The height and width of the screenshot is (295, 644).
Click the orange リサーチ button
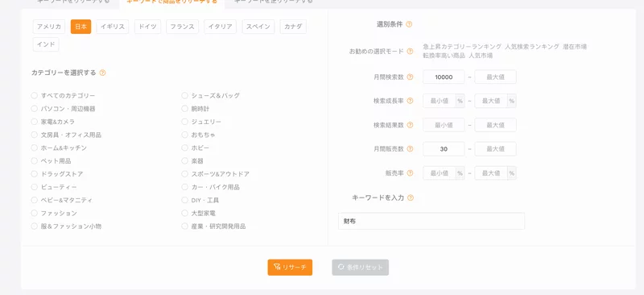290,268
